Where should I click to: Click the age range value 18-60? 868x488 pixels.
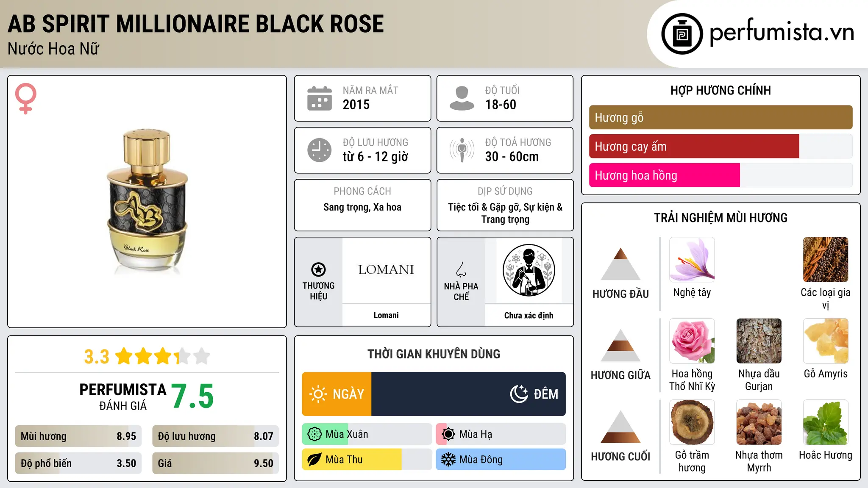pos(501,105)
